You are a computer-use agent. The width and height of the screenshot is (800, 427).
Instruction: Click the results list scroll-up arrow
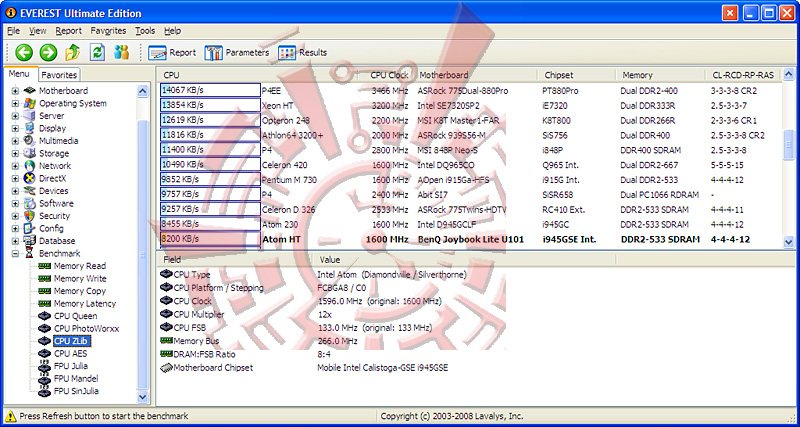788,75
